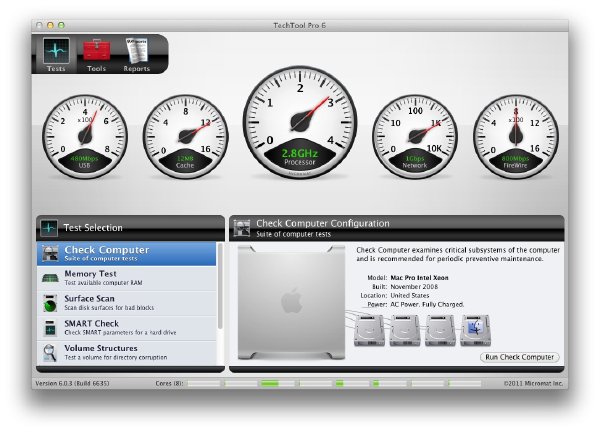The width and height of the screenshot is (600, 433).
Task: Select Surface Scan test
Action: click(x=127, y=303)
